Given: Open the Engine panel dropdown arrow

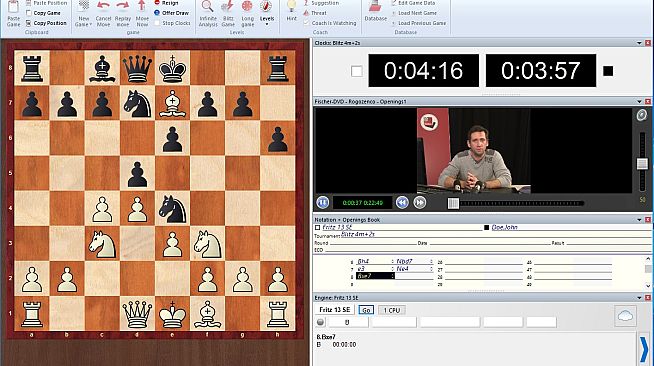Looking at the screenshot, I should pyautogui.click(x=639, y=298).
